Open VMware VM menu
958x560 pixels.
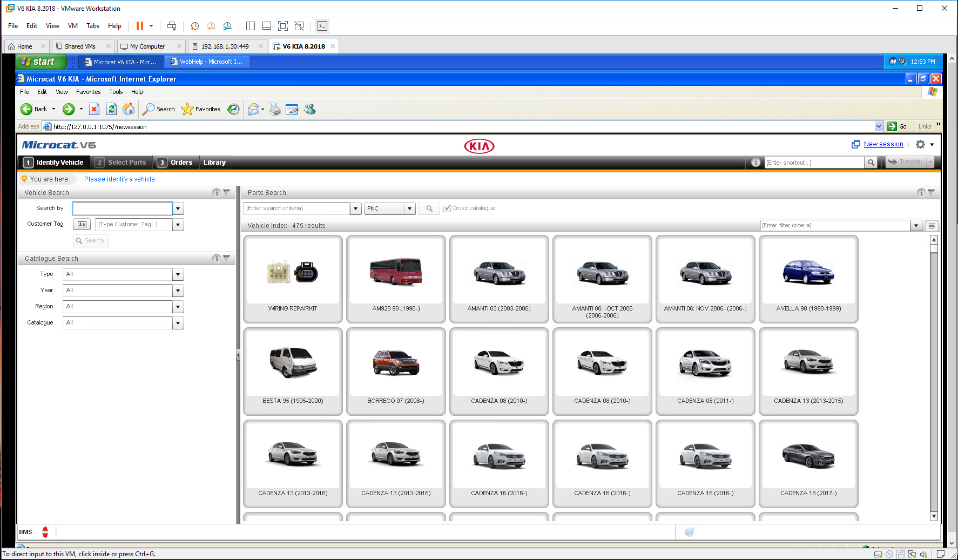(x=73, y=26)
